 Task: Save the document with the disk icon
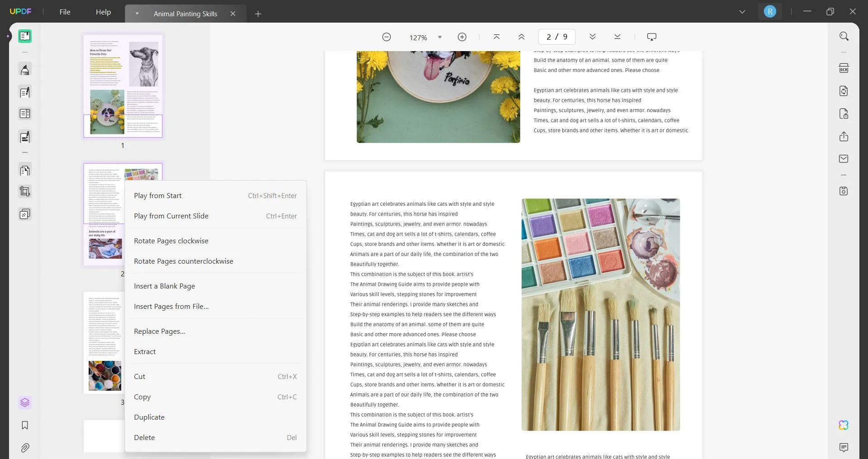tap(844, 191)
